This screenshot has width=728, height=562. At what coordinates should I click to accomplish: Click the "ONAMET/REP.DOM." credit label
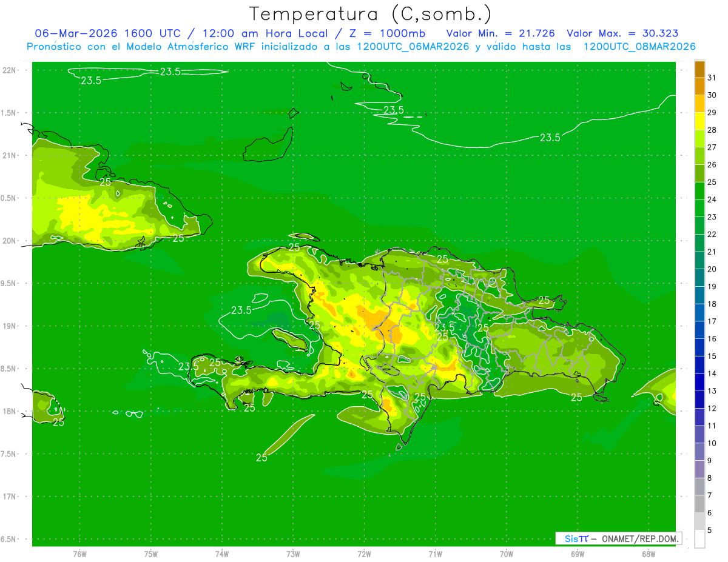tap(641, 538)
